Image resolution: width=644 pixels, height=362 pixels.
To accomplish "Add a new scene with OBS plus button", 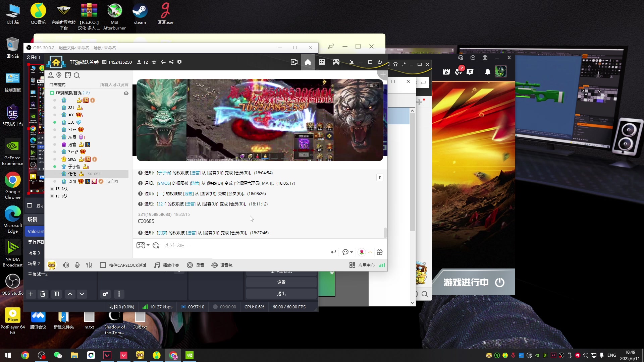I will pyautogui.click(x=31, y=294).
